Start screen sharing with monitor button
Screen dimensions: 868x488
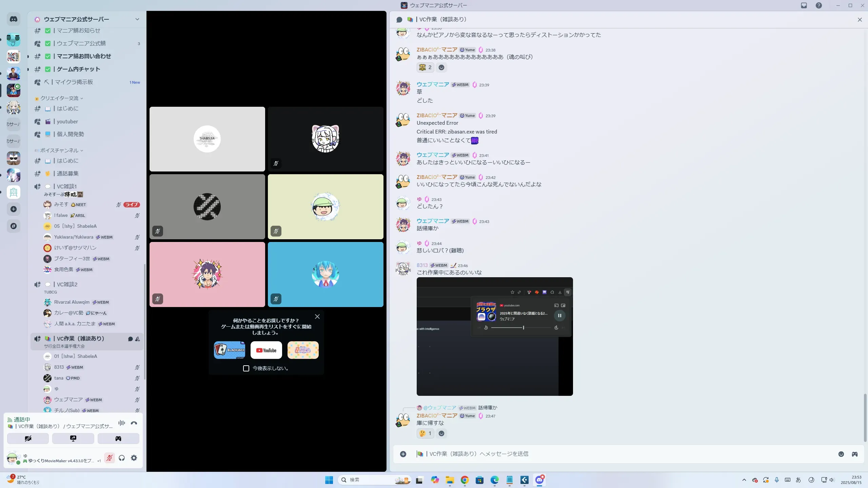click(x=73, y=439)
